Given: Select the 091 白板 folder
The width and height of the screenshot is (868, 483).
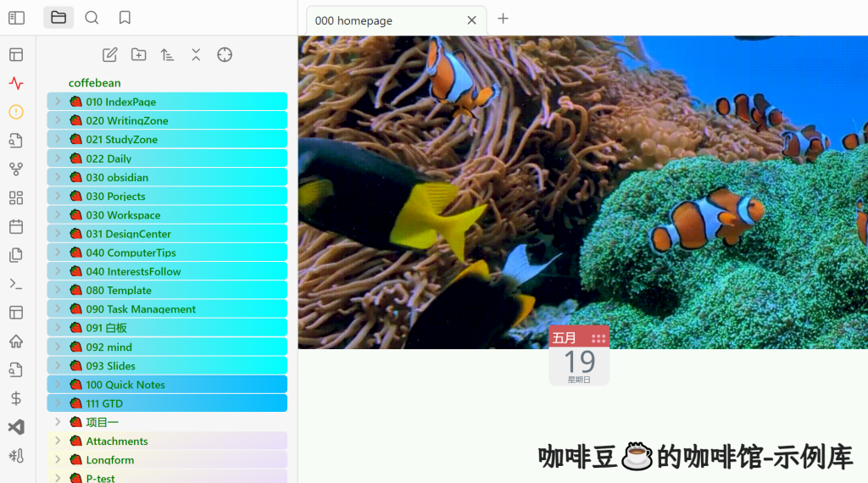Looking at the screenshot, I should tap(167, 328).
